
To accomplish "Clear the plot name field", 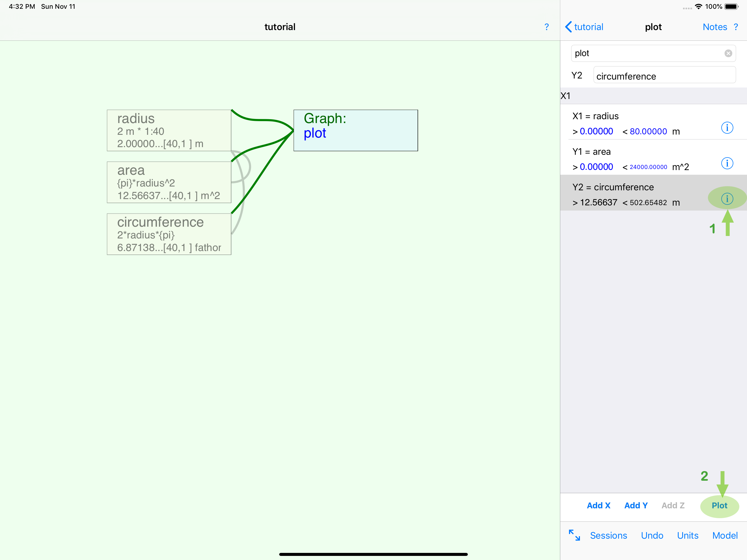I will pyautogui.click(x=728, y=53).
